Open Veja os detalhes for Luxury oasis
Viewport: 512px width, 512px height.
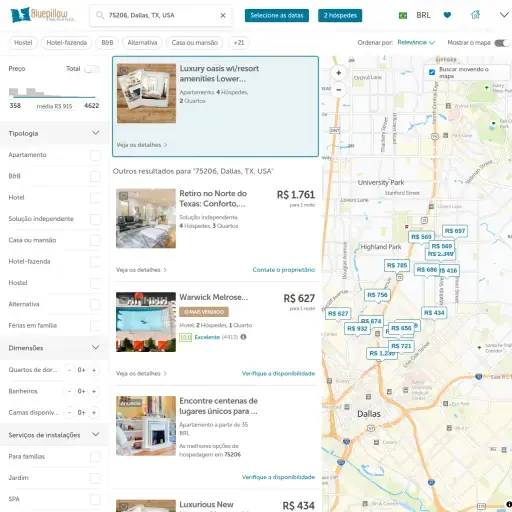142,145
